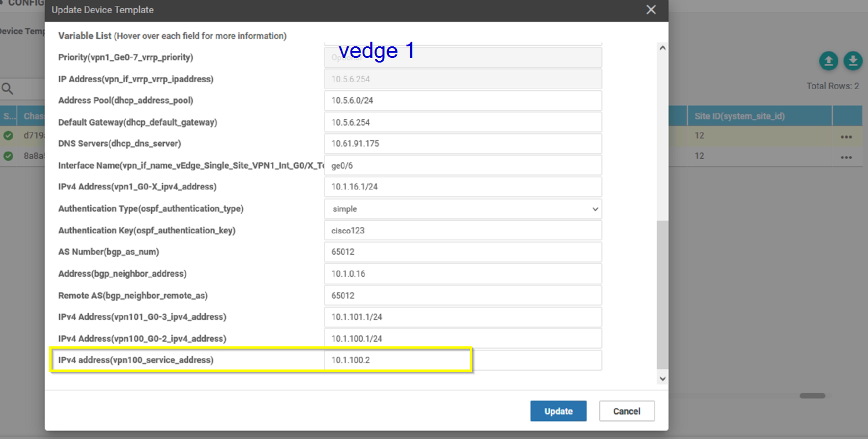This screenshot has height=439, width=868.
Task: Click the Update button
Action: point(559,411)
